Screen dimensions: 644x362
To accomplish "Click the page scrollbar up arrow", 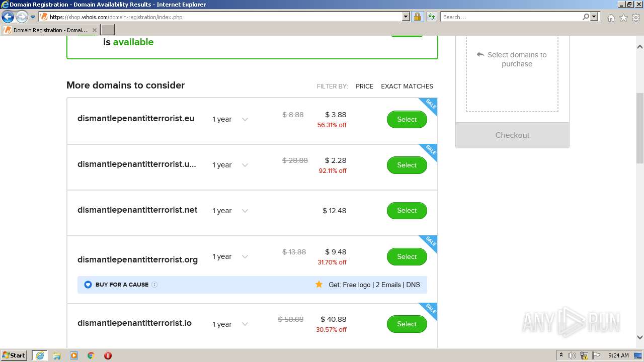I will click(640, 46).
